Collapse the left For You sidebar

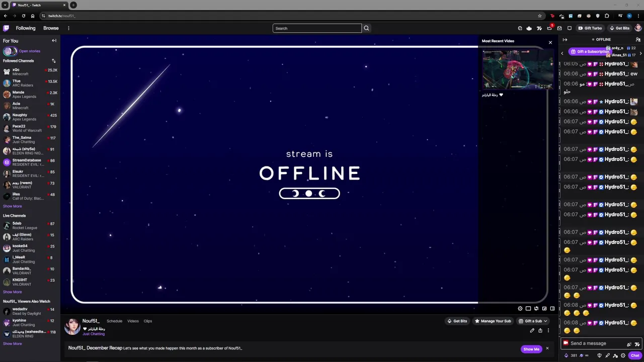[x=54, y=41]
